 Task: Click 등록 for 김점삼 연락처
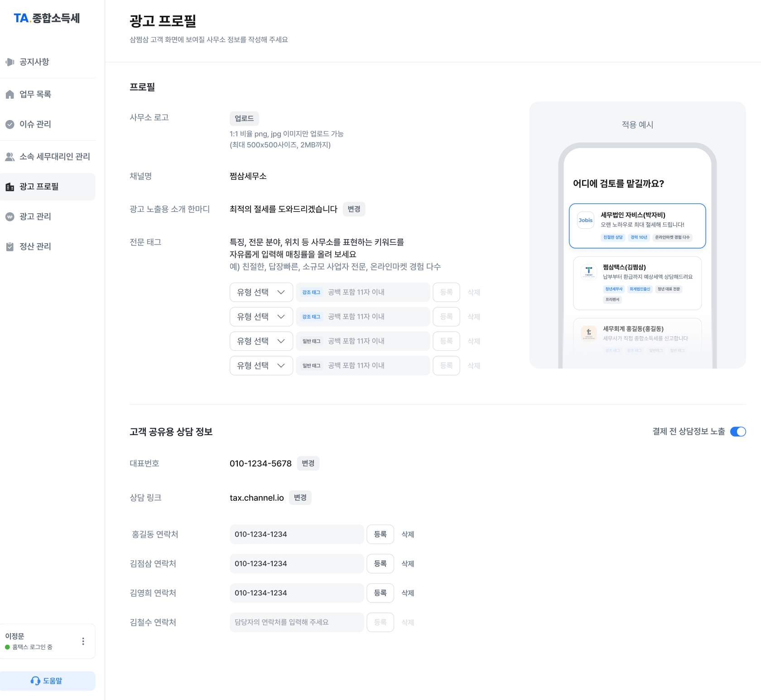click(380, 564)
